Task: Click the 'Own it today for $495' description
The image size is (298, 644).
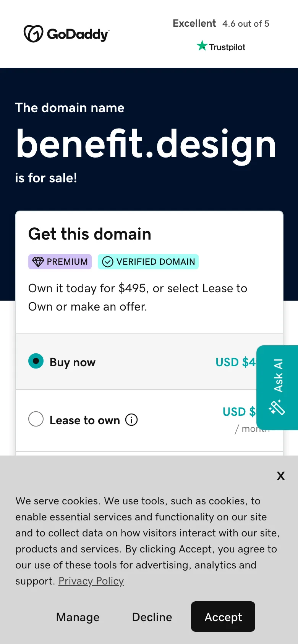Action: coord(138,297)
